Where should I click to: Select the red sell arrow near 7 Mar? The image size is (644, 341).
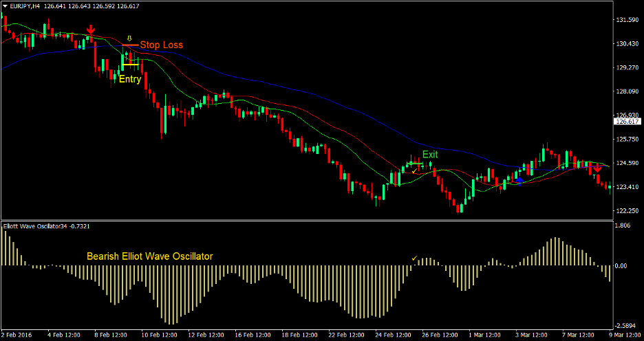click(598, 168)
